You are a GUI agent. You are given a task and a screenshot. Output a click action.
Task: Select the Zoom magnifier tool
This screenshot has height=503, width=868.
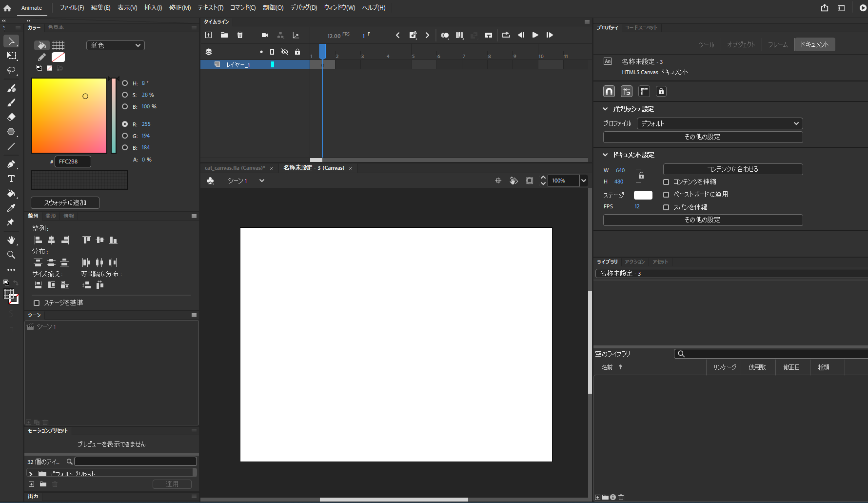11,255
